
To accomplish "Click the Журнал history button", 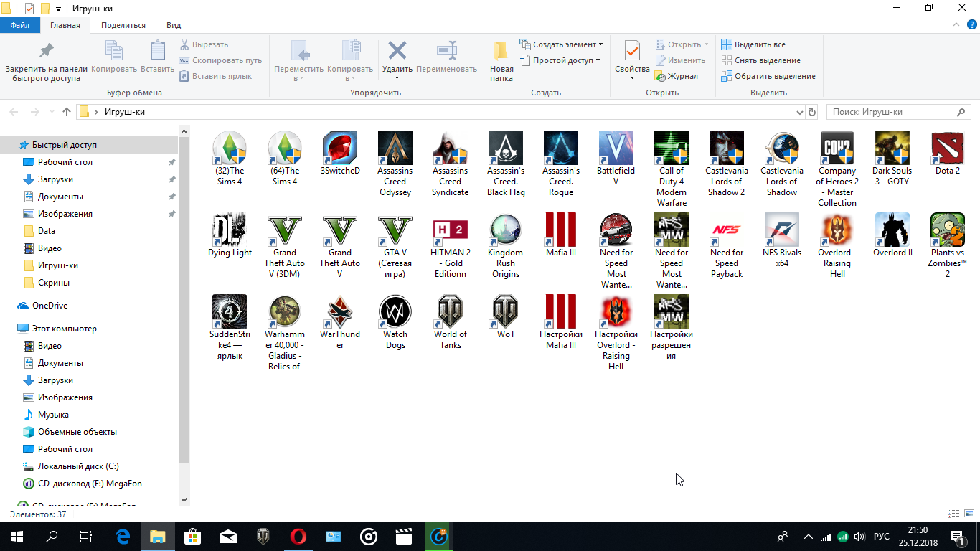I will tap(676, 76).
